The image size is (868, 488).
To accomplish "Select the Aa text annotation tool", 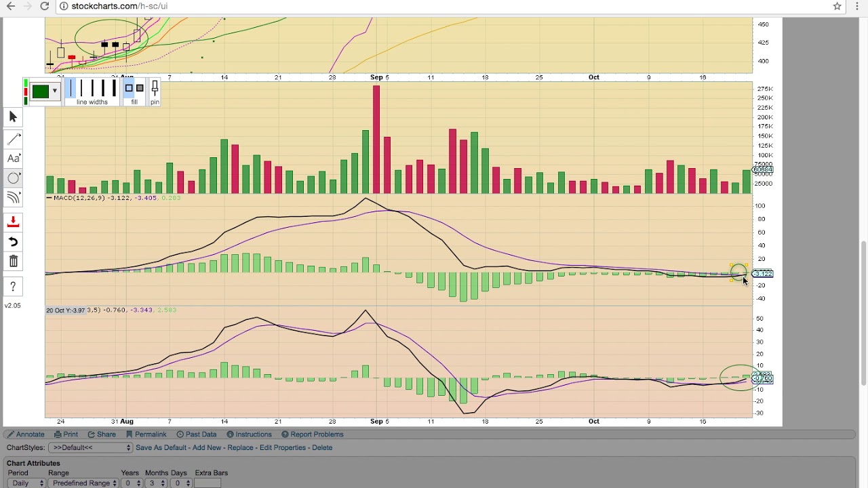I will [13, 159].
